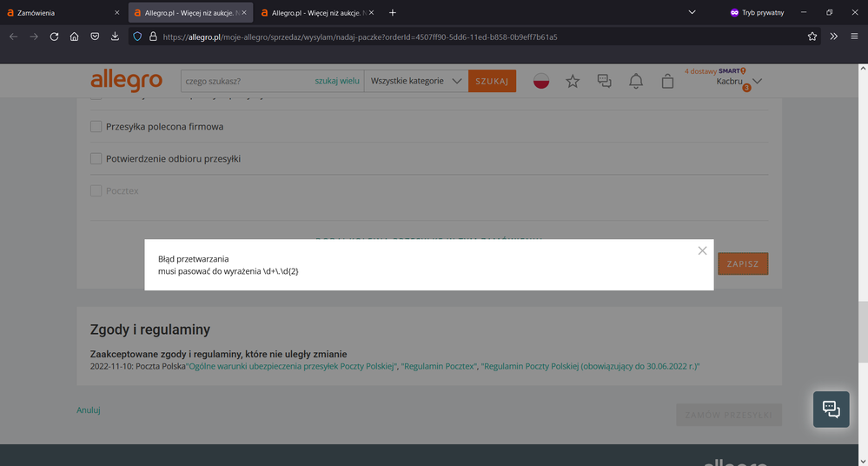Viewport: 868px width, 466px height.
Task: Switch to the Zamówienia tab
Action: point(61,13)
